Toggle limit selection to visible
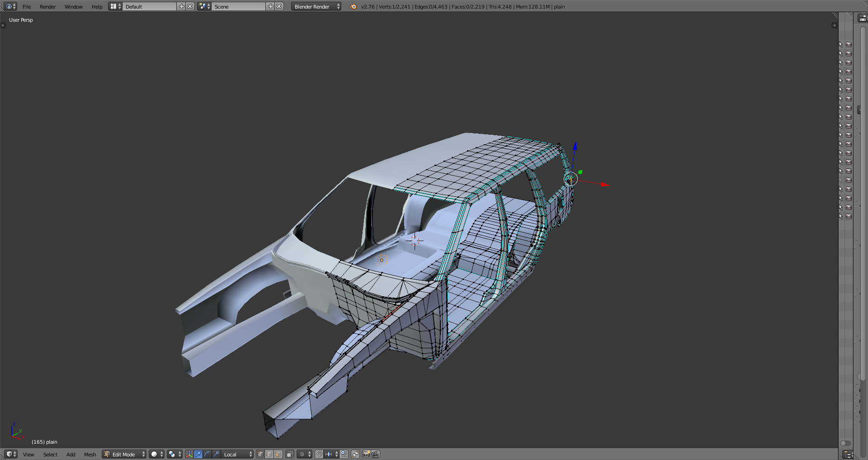The height and width of the screenshot is (460, 868). point(290,454)
